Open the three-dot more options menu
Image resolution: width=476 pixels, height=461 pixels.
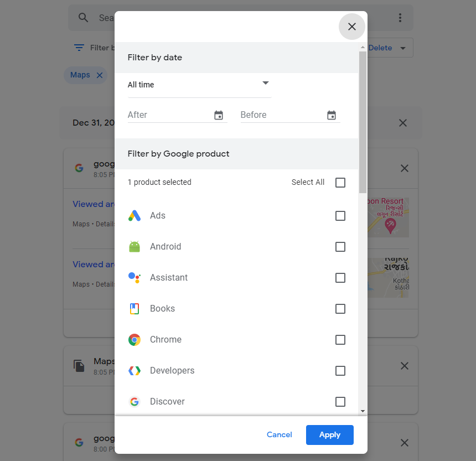(x=400, y=18)
